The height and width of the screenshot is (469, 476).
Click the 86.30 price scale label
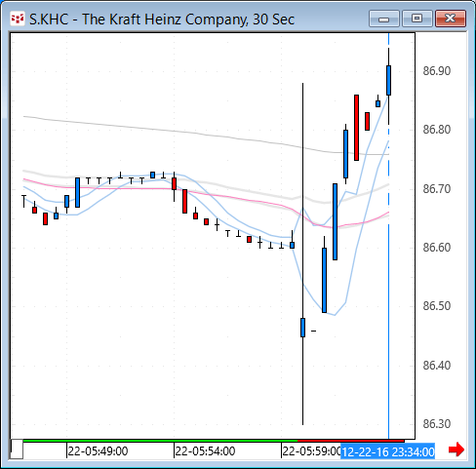(x=436, y=424)
